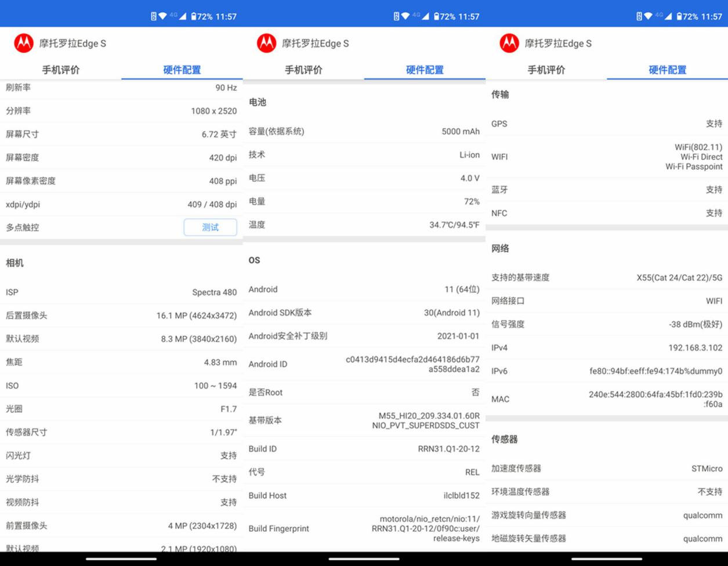
Task: Select the 容量(依据系统) 5000 mAh row
Action: (364, 131)
